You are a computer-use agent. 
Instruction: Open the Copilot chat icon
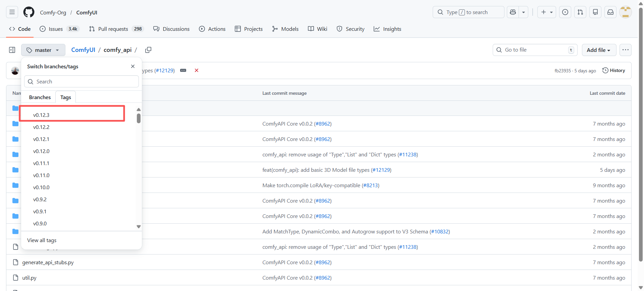513,12
